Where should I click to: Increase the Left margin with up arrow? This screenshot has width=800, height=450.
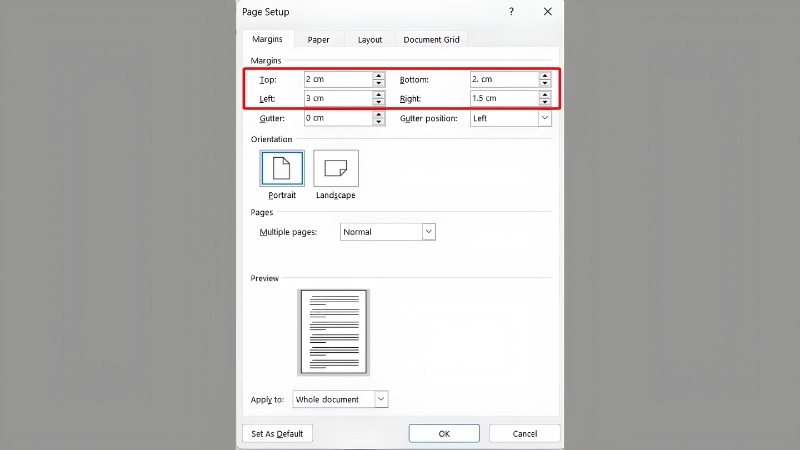(x=378, y=94)
